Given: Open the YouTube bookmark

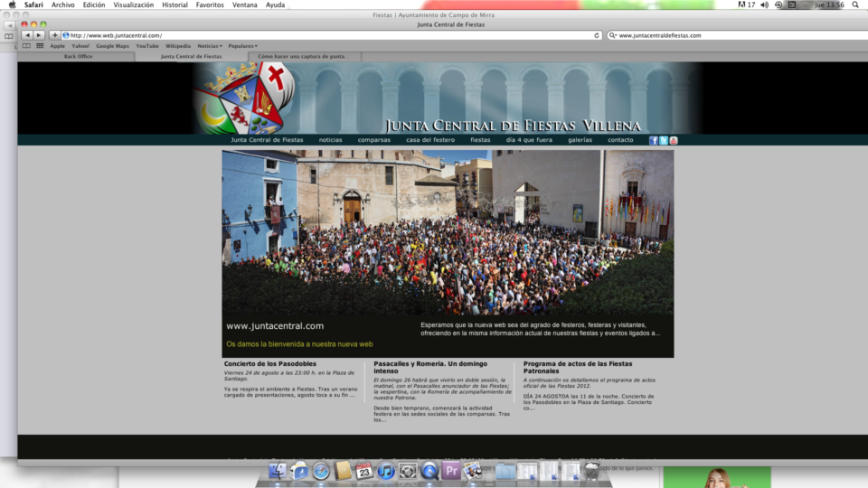Looking at the screenshot, I should click(147, 46).
